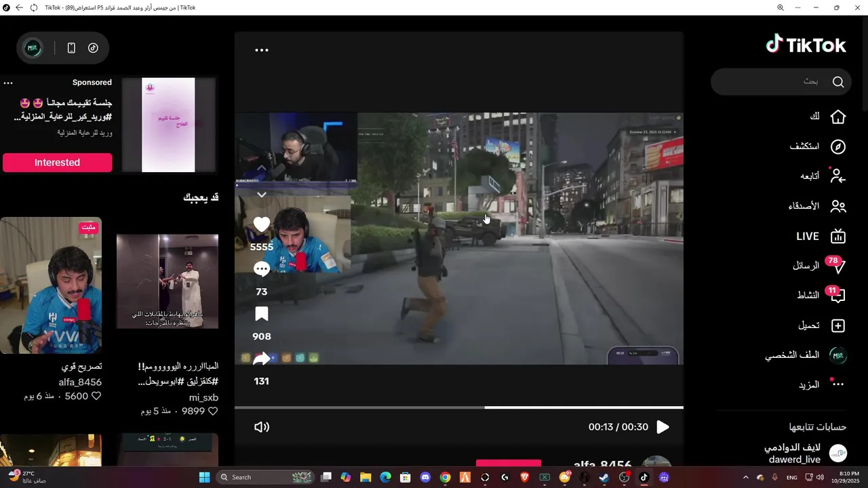Screen dimensions: 868x488
Task: Click the "حسابات تتابعها" heading
Action: point(817,427)
